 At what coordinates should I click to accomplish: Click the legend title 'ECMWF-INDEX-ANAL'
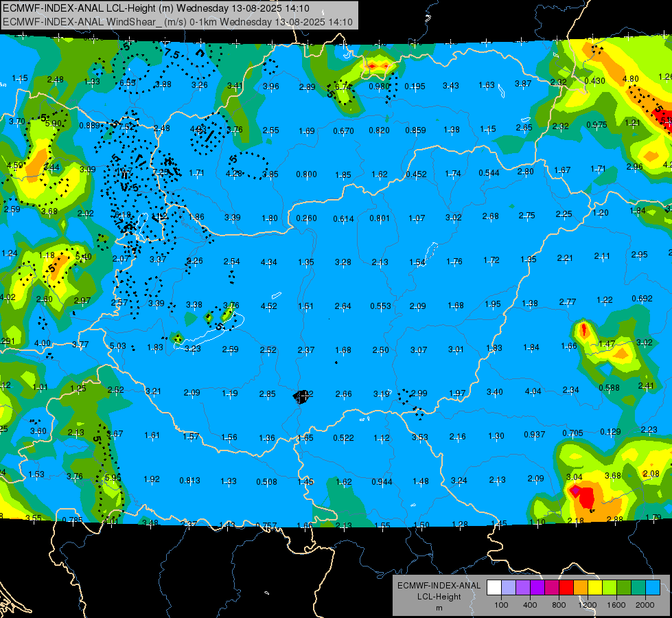(439, 586)
